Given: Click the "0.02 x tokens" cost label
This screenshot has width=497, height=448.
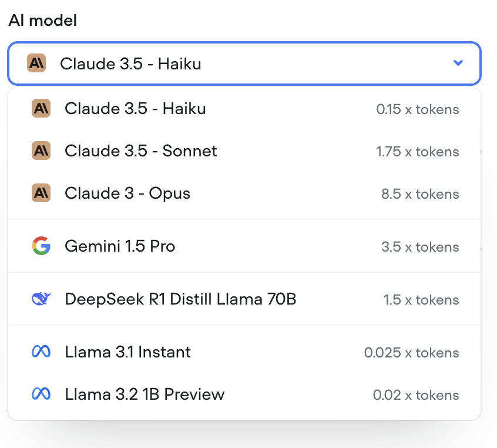Looking at the screenshot, I should pyautogui.click(x=416, y=394).
